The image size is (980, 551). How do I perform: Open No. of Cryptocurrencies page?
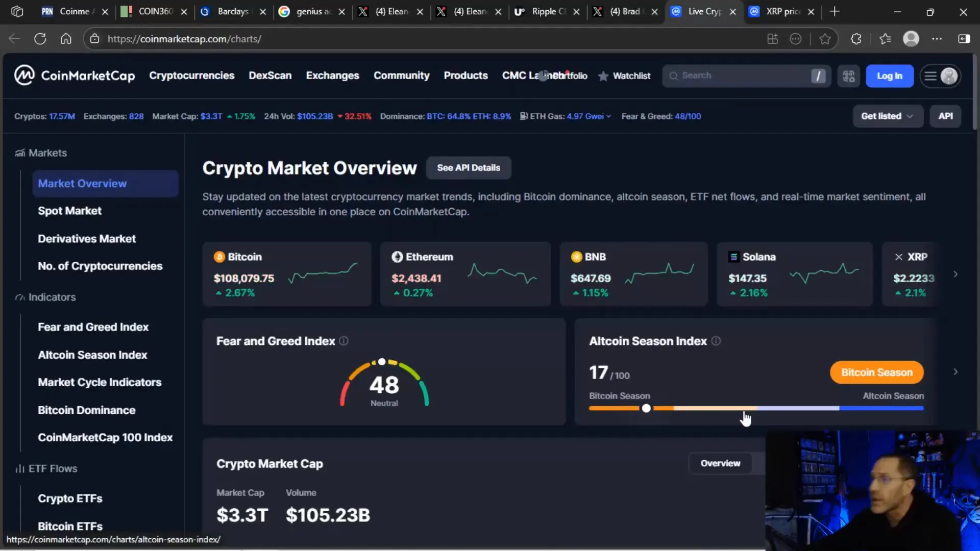click(100, 266)
